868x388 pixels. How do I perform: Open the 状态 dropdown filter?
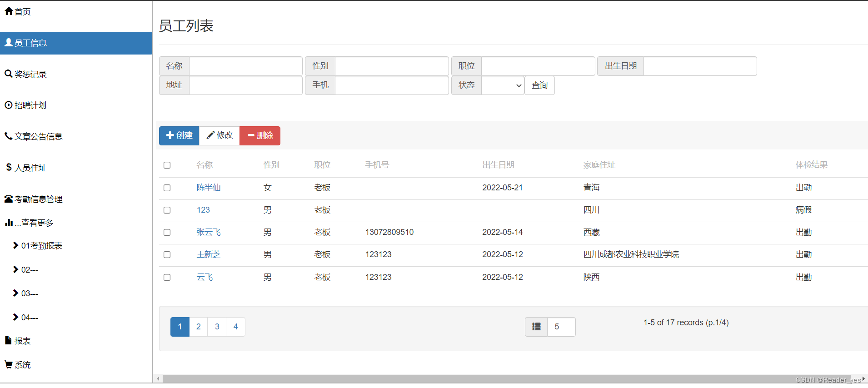click(x=503, y=85)
